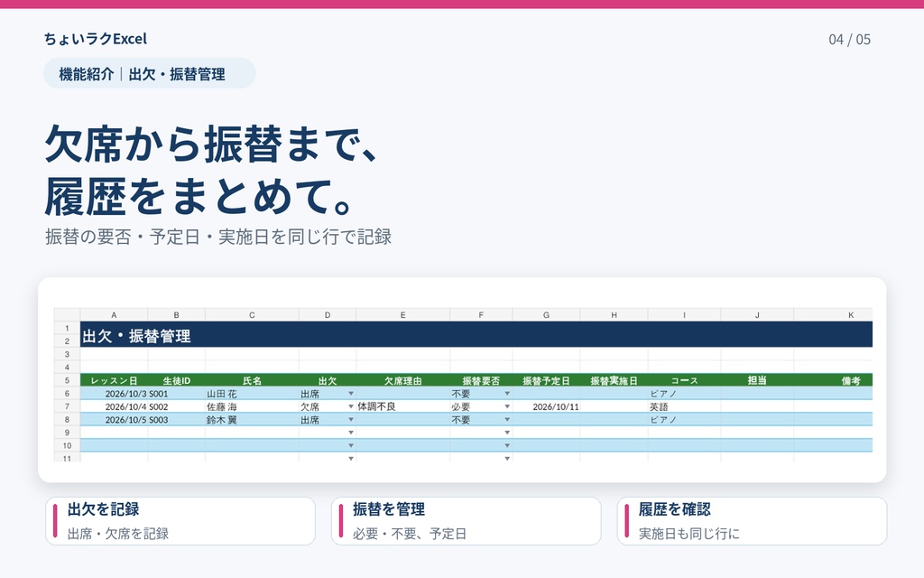Click the 体調不良 absence reason cell
The image size is (924, 578).
click(403, 406)
